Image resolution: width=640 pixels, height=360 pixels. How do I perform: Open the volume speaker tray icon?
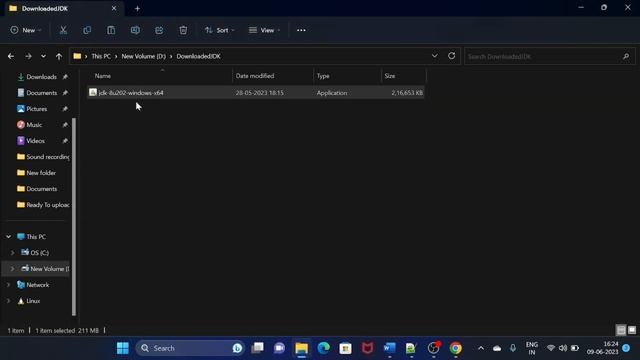563,348
